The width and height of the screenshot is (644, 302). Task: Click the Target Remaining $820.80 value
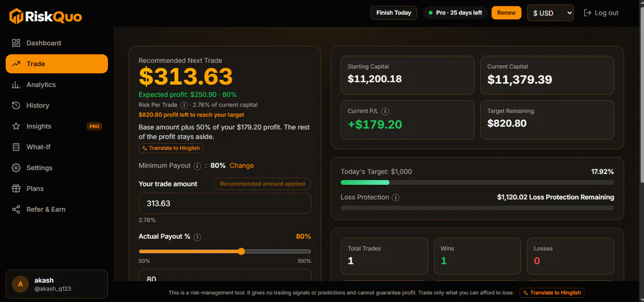point(507,123)
